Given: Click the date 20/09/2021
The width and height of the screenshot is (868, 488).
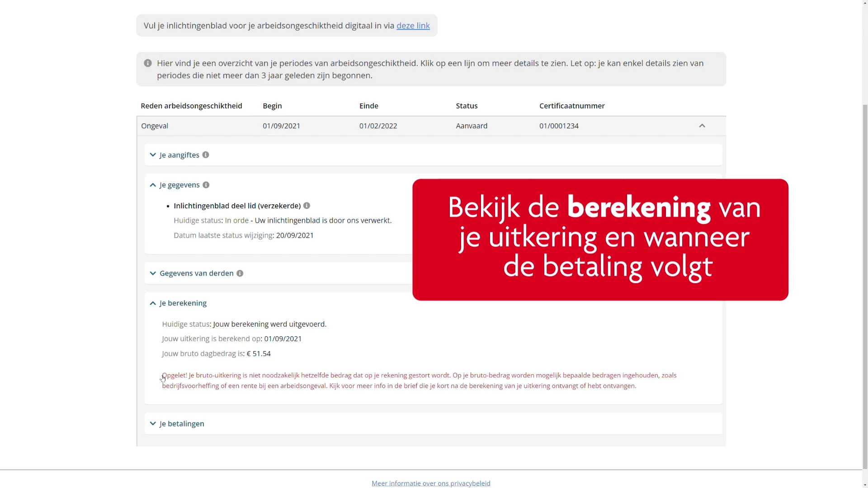Looking at the screenshot, I should 295,235.
